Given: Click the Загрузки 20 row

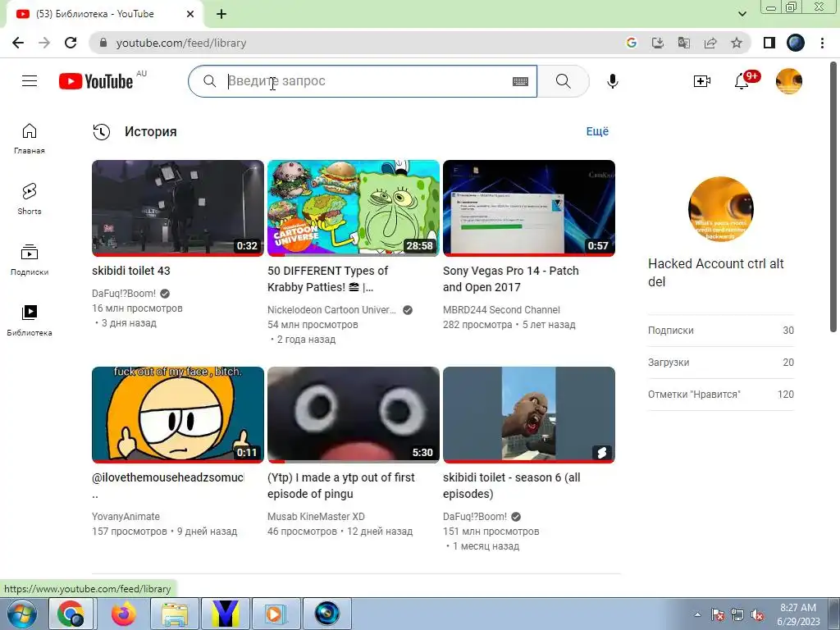Looking at the screenshot, I should point(720,362).
